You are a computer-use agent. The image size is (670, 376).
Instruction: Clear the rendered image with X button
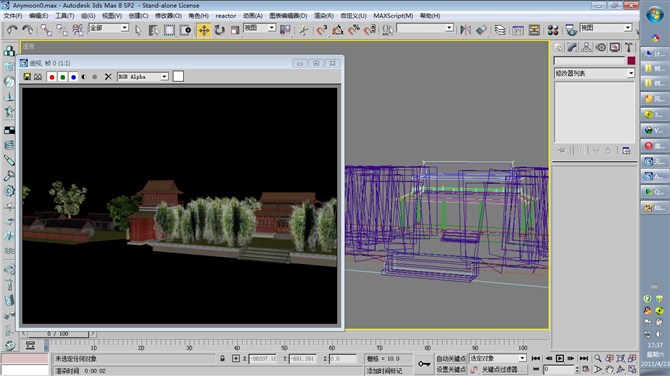pyautogui.click(x=108, y=77)
